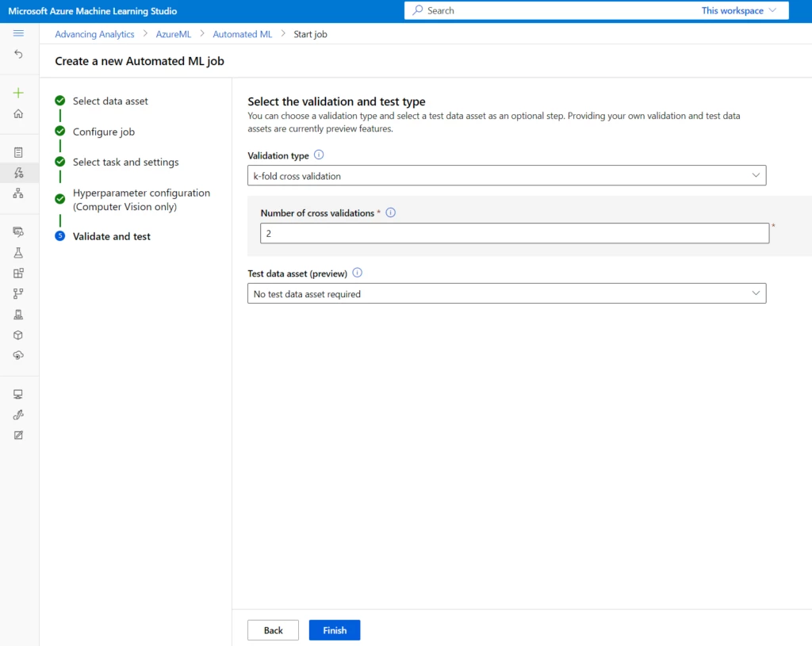Click the Finish button
812x646 pixels.
pyautogui.click(x=334, y=630)
